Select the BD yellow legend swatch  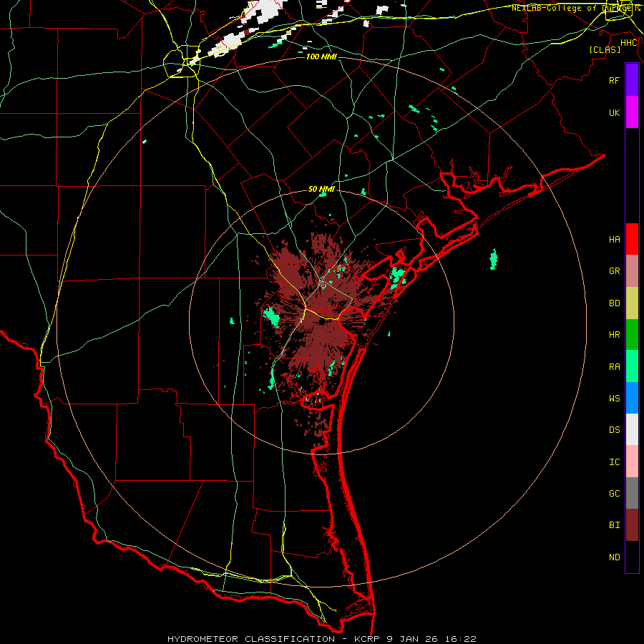click(x=632, y=303)
